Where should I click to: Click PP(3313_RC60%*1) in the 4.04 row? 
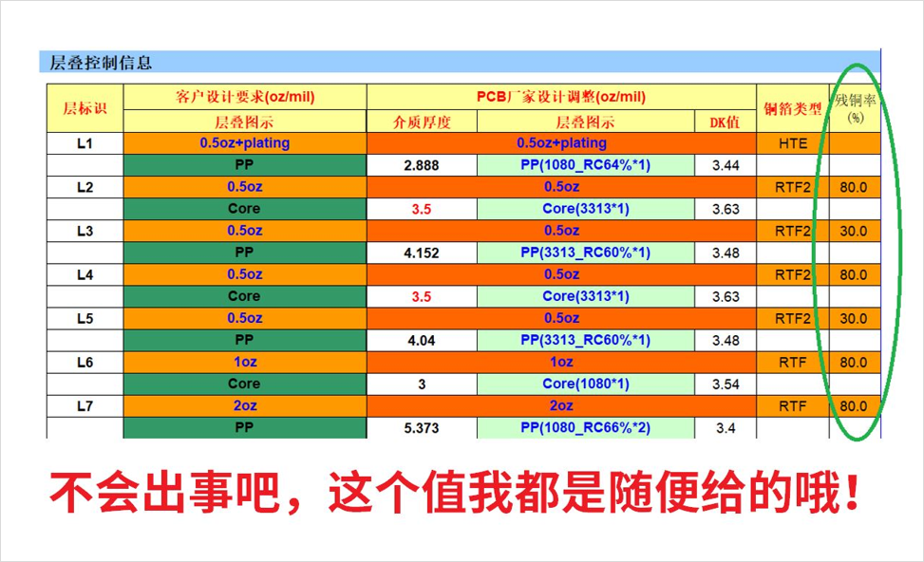pyautogui.click(x=586, y=341)
